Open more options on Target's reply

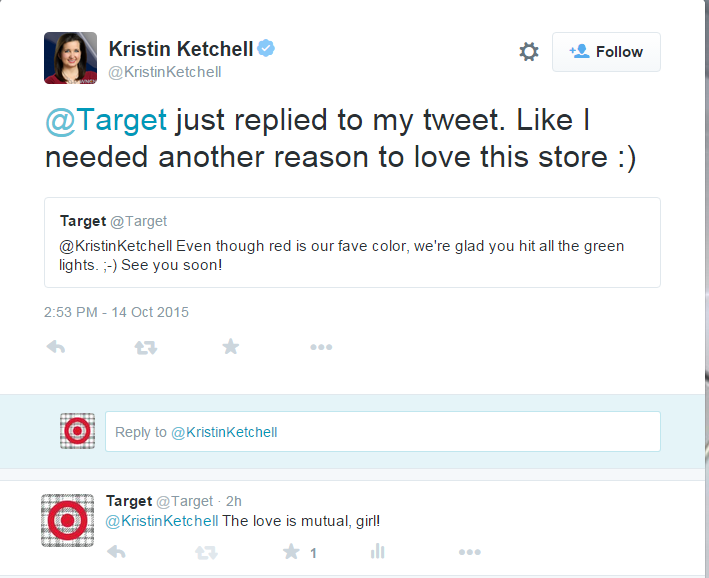pos(469,551)
